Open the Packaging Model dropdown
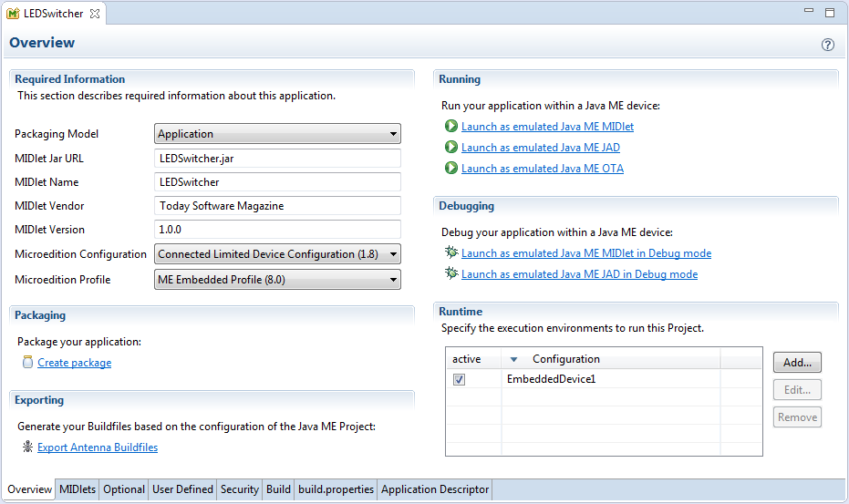Screen dimensions: 849x504 pos(277,134)
